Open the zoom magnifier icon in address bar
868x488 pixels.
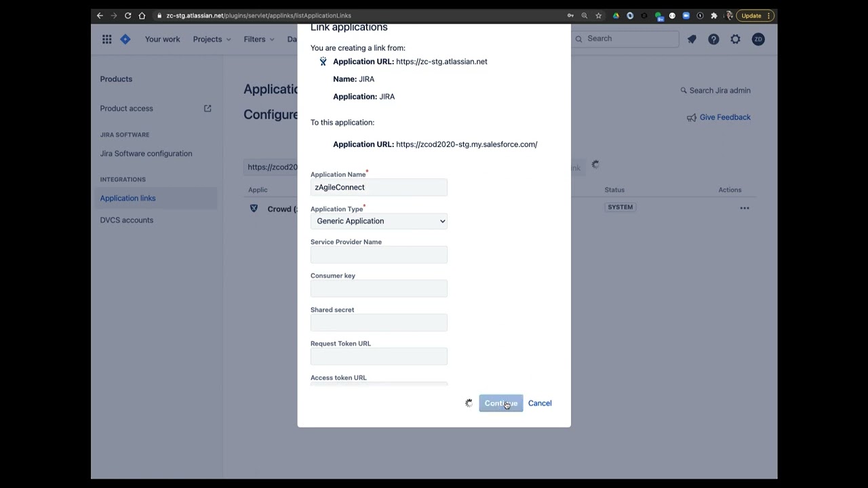[584, 16]
